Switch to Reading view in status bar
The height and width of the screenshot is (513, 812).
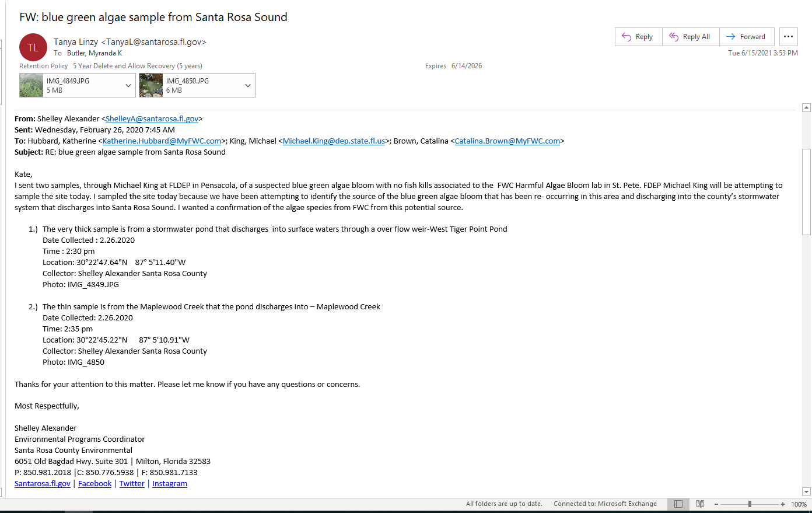[x=701, y=504]
